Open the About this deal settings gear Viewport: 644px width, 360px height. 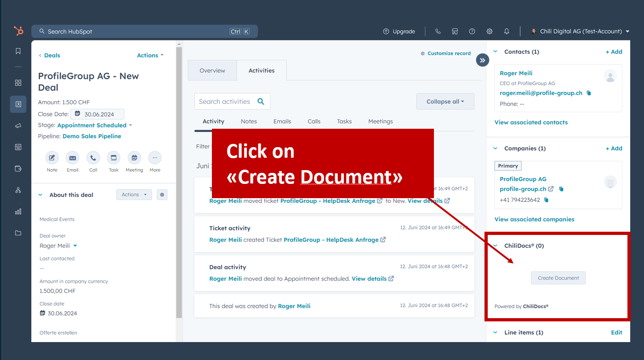click(x=162, y=194)
